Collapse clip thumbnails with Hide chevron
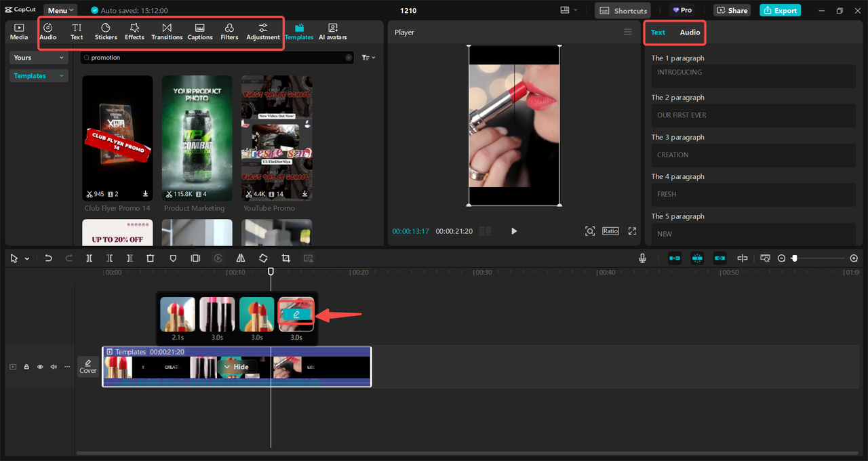This screenshot has width=868, height=461. 236,367
